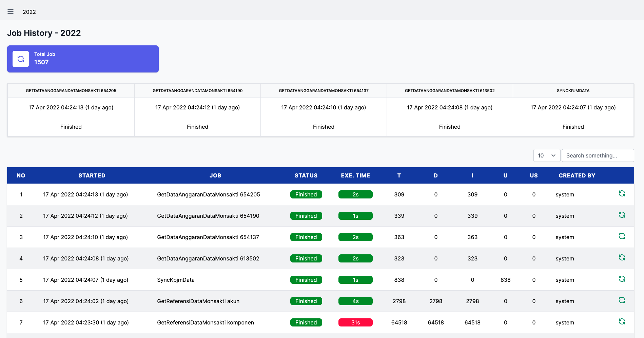644x338 pixels.
Task: Select the SYNCKPJMDATA summary card
Action: click(x=573, y=110)
